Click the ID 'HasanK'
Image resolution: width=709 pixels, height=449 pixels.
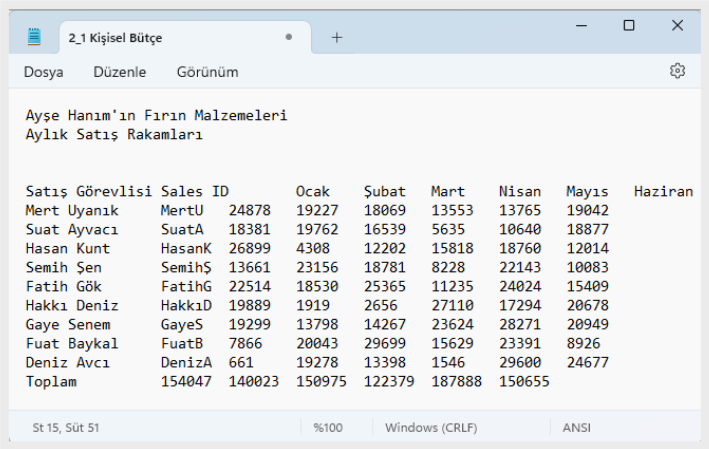pyautogui.click(x=186, y=248)
